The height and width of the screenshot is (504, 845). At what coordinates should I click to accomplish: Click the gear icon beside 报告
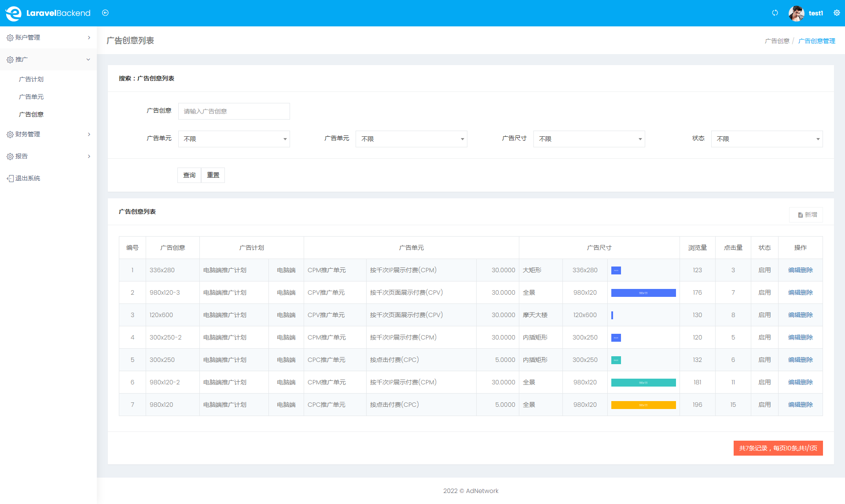pyautogui.click(x=10, y=157)
